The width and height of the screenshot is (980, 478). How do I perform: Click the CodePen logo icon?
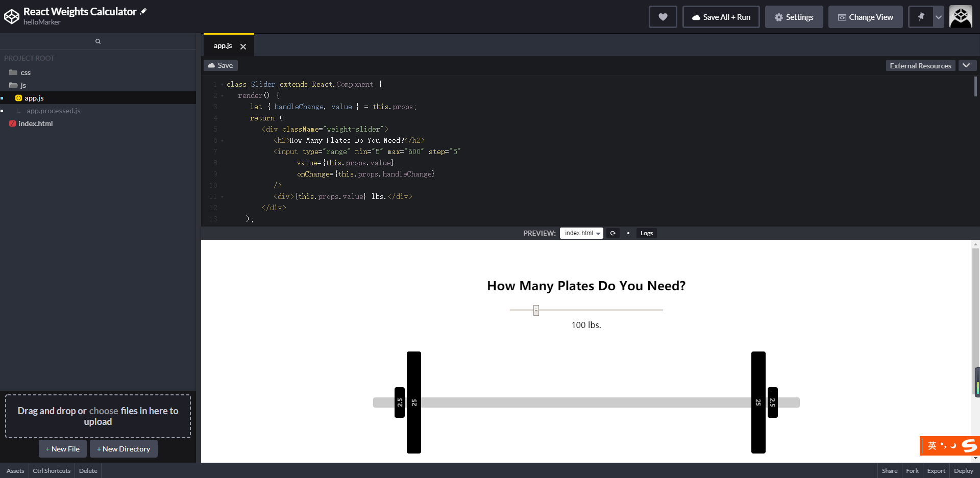11,16
